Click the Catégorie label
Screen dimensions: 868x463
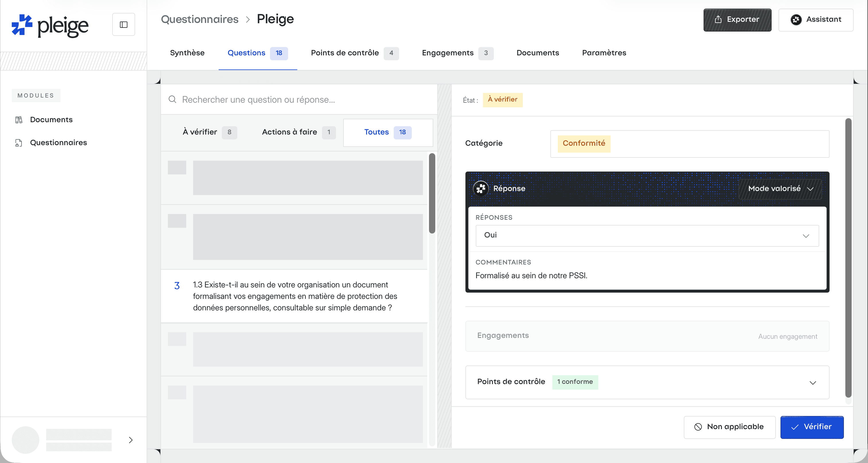click(x=483, y=143)
